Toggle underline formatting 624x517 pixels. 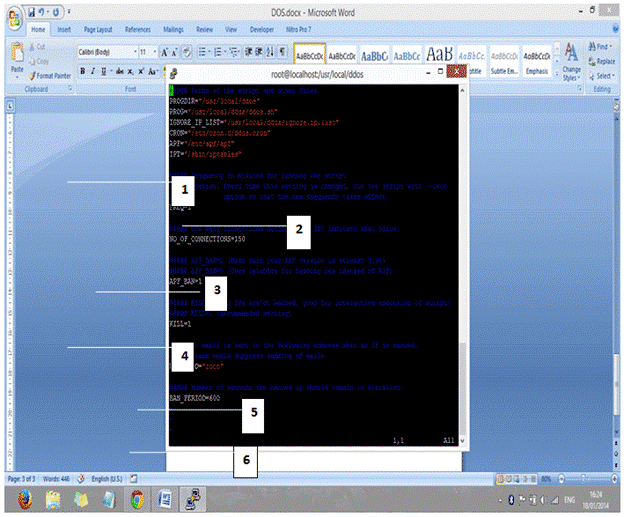tap(104, 71)
